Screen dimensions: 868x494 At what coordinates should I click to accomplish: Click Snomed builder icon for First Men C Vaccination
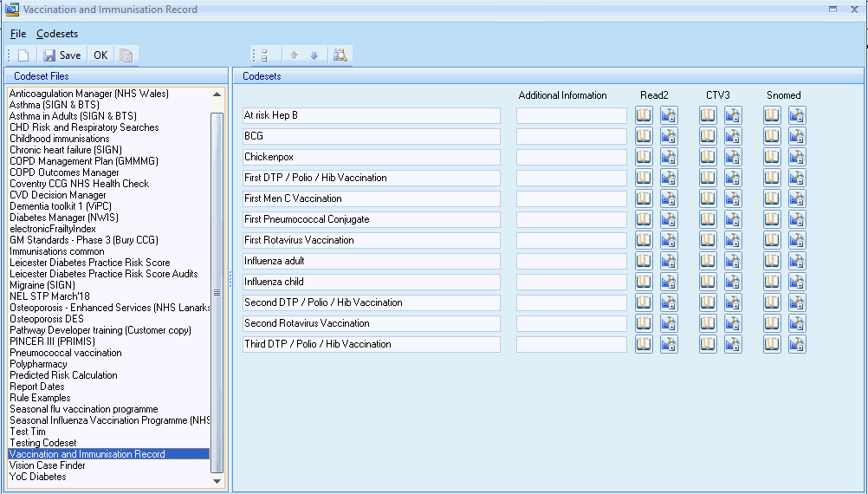click(x=797, y=198)
